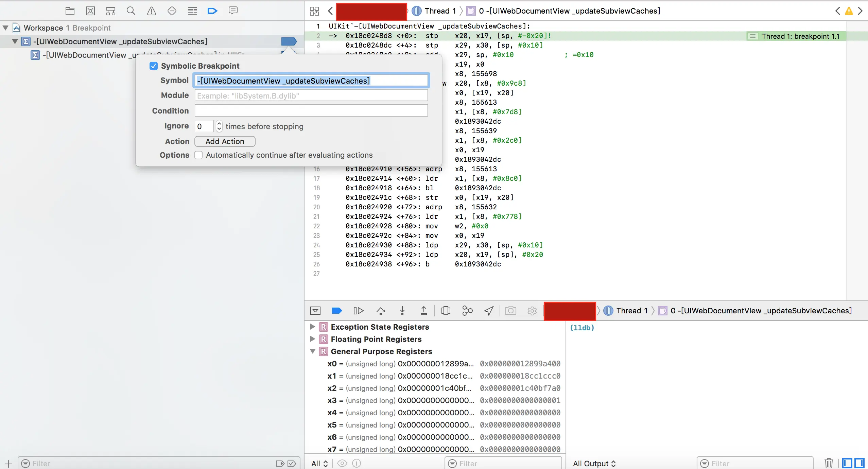The height and width of the screenshot is (469, 868).
Task: Expand Exception State Registers group
Action: coord(313,327)
